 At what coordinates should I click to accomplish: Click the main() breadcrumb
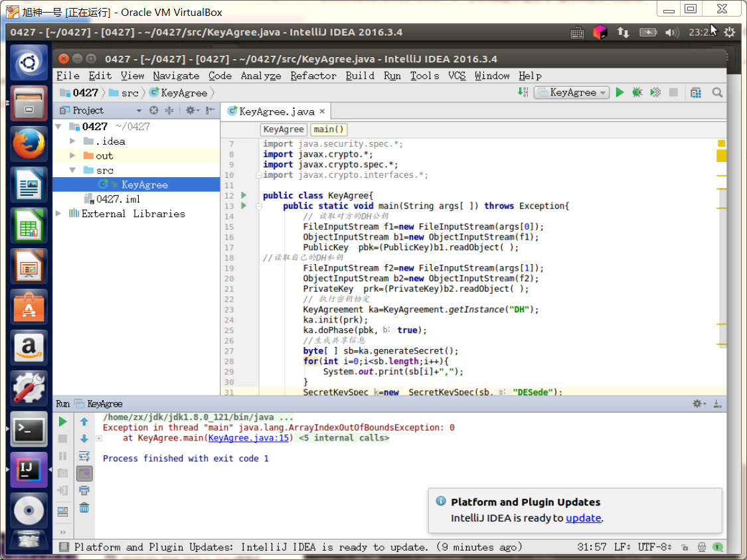(x=329, y=129)
